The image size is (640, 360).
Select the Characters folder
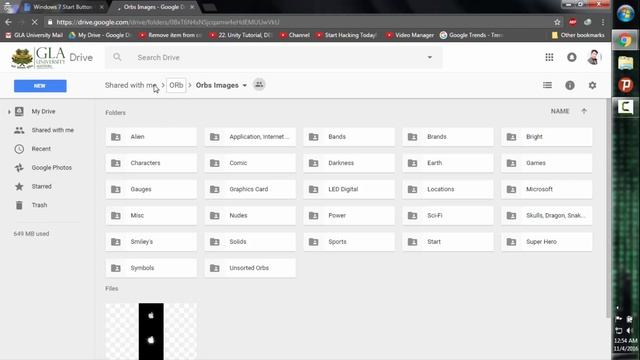(x=151, y=163)
